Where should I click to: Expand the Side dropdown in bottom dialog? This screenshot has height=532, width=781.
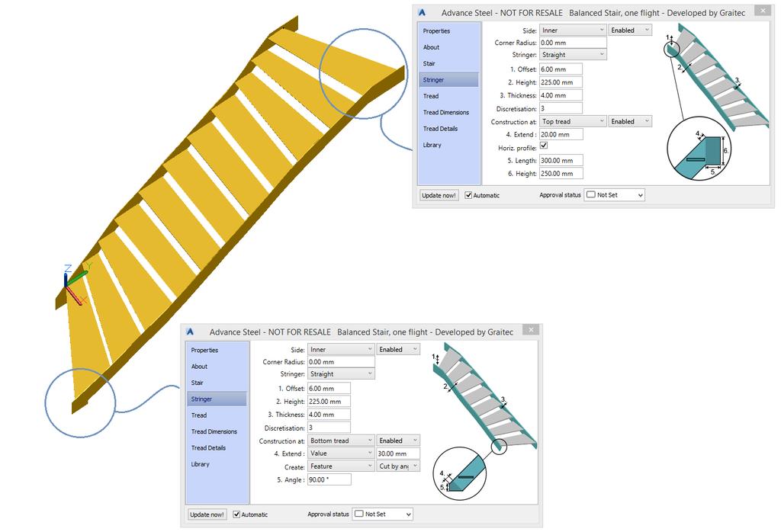(x=341, y=350)
